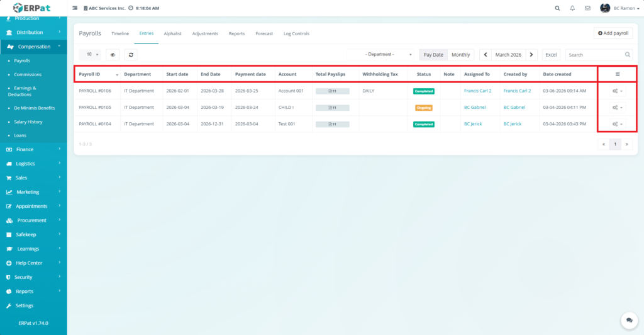Open the BC Gabriel assigned-to link
Viewport: 644px width, 335px height.
click(475, 108)
